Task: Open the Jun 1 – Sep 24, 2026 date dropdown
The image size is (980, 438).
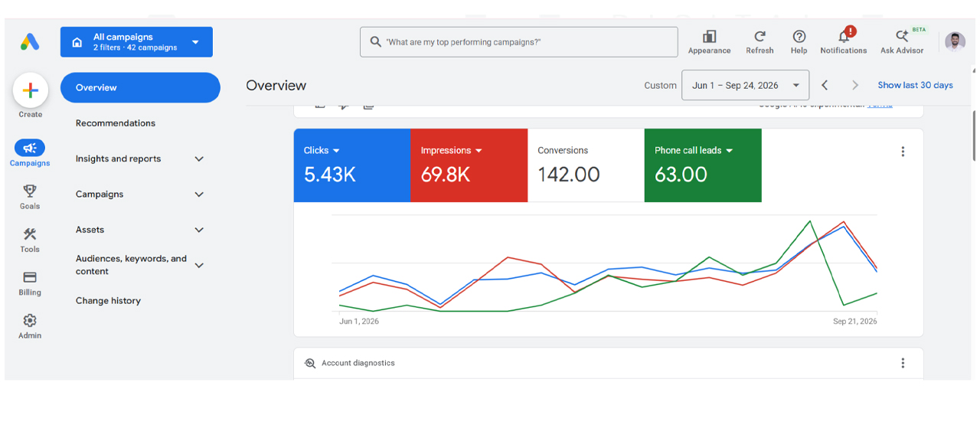Action: coord(745,86)
